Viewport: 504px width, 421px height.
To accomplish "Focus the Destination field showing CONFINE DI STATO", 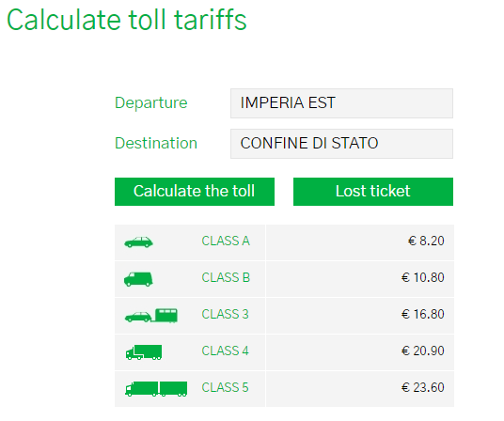I will click(x=341, y=144).
